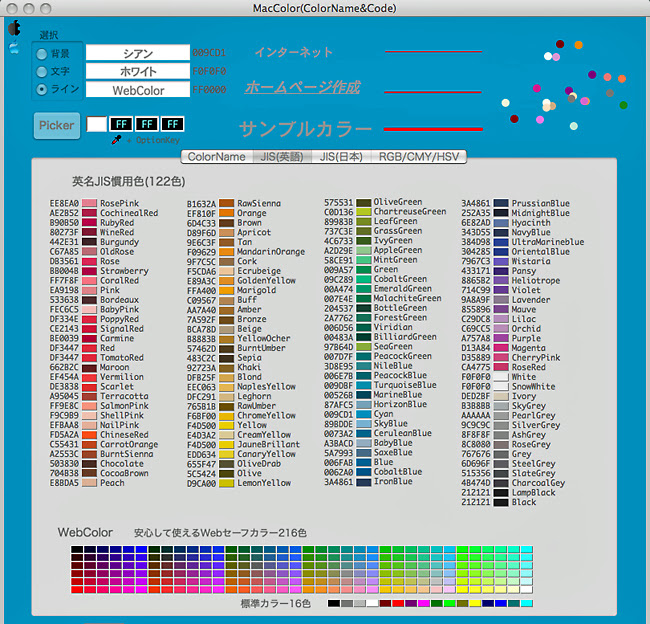Click the white bottom-right WebColor grid cell
Viewport: 650px width, 624px height.
527,590
